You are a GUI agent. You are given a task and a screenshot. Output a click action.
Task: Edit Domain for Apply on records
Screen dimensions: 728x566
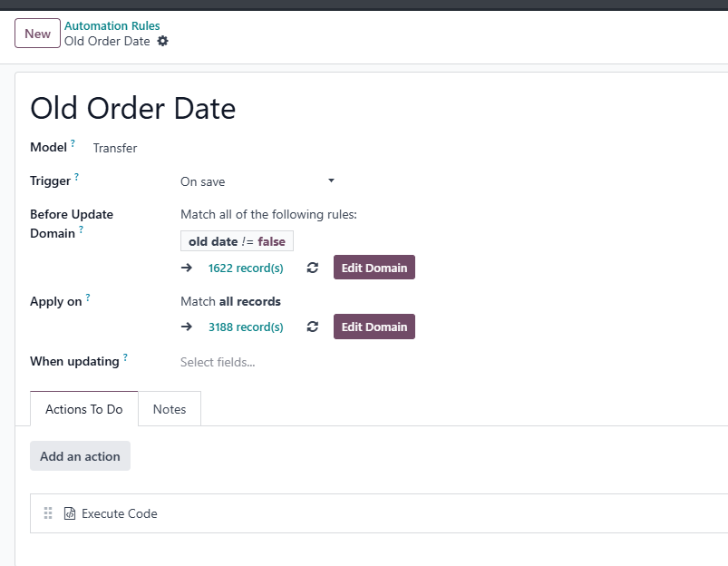coord(374,327)
